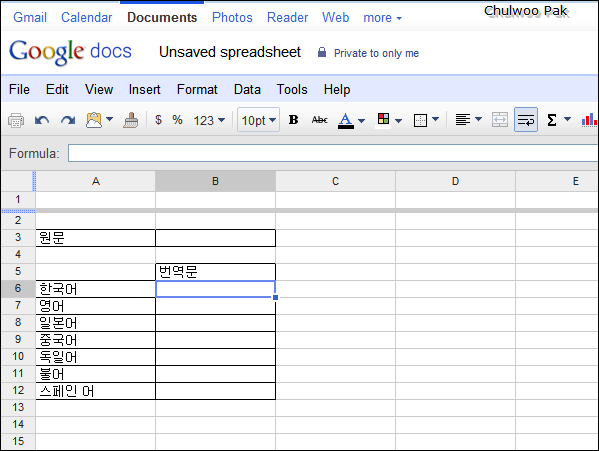This screenshot has width=599, height=451.
Task: Open the 123 number format dropdown
Action: (209, 120)
